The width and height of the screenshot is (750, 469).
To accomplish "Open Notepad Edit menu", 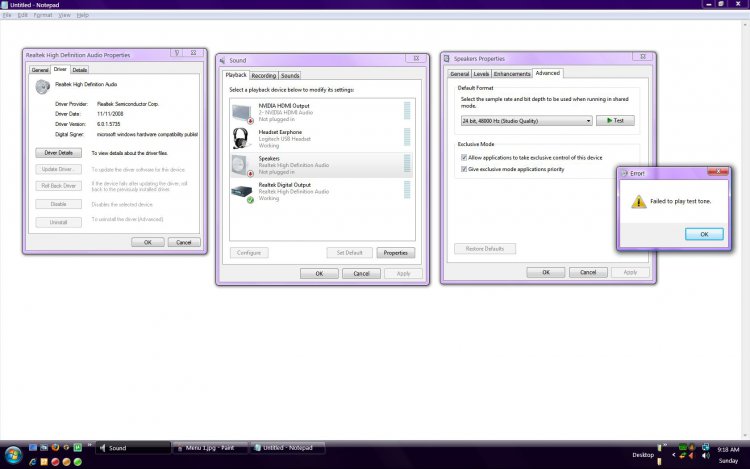I will [22, 15].
